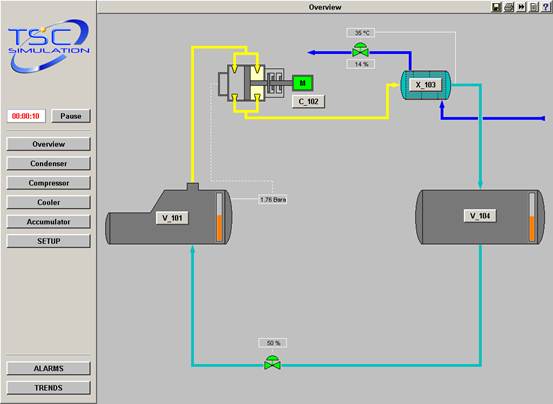Click the TSC Simulation logo
This screenshot has width=553, height=404.
[49, 46]
